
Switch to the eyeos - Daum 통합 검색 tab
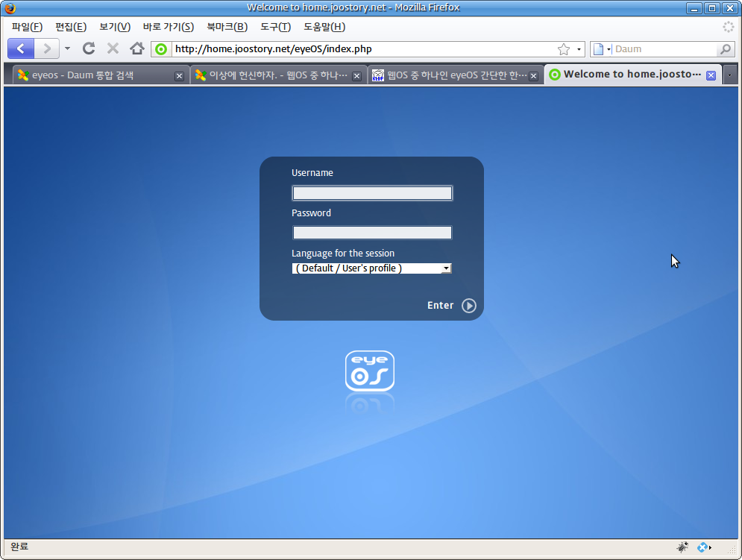(x=95, y=75)
